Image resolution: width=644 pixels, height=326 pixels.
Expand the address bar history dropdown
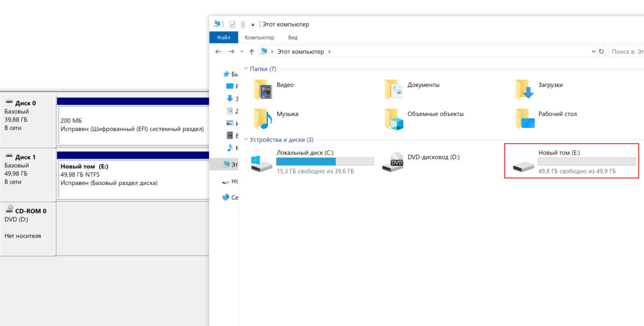[x=594, y=51]
